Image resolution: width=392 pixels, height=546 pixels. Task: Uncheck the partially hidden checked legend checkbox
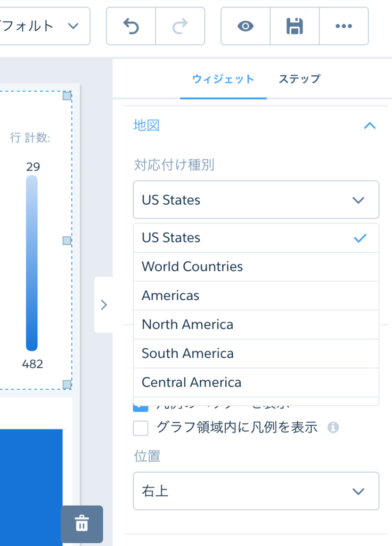coord(141,408)
